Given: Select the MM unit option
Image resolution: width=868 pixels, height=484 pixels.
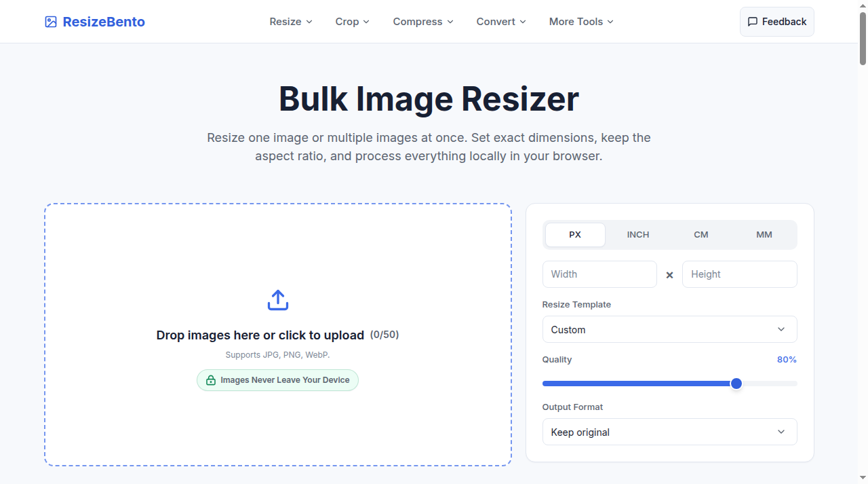Looking at the screenshot, I should (764, 235).
